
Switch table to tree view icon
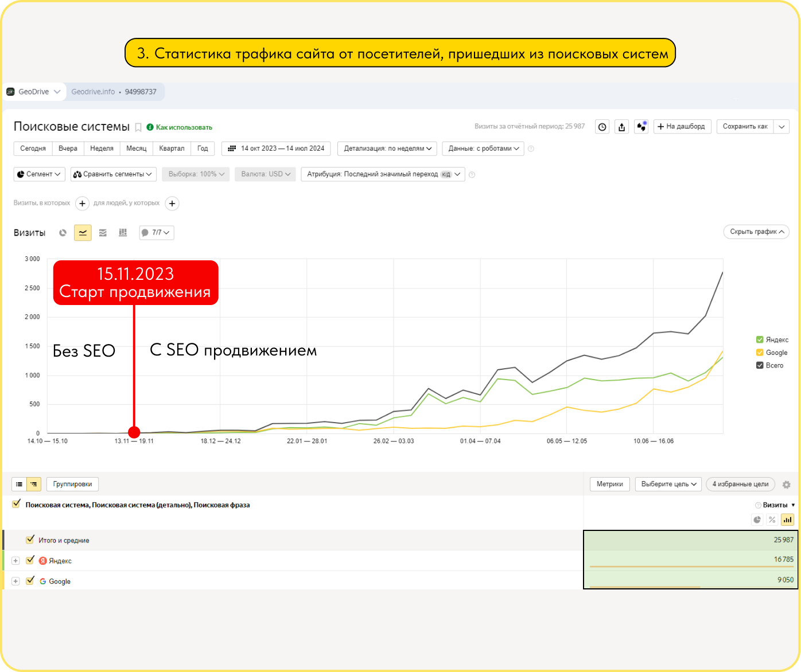(x=34, y=485)
